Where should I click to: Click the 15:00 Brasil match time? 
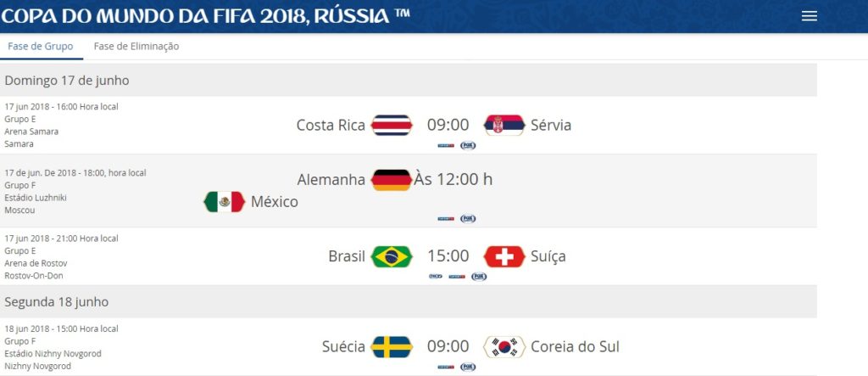(x=448, y=256)
